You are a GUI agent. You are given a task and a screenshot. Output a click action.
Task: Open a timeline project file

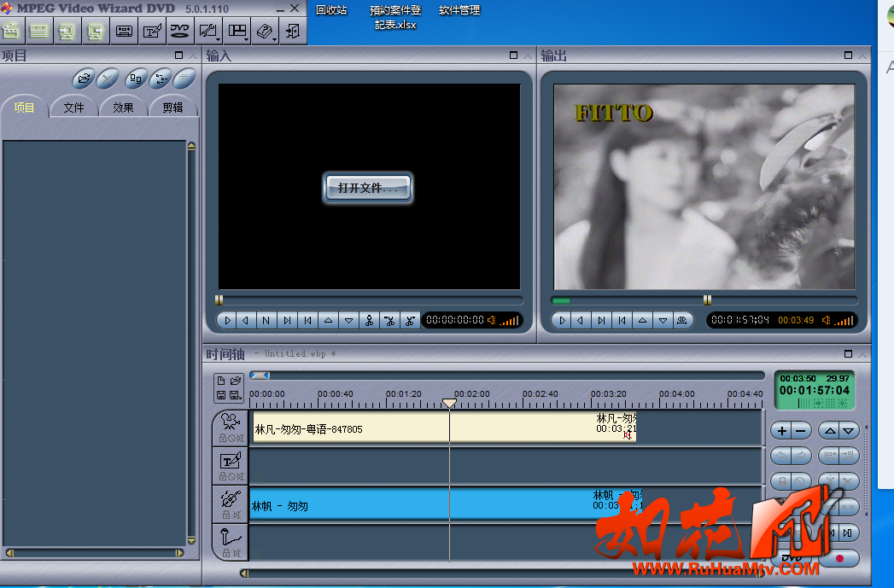coord(236,381)
